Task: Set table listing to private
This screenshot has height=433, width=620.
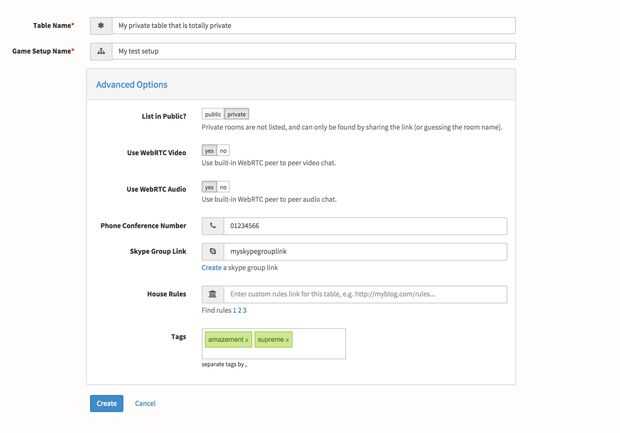Action: 236,115
